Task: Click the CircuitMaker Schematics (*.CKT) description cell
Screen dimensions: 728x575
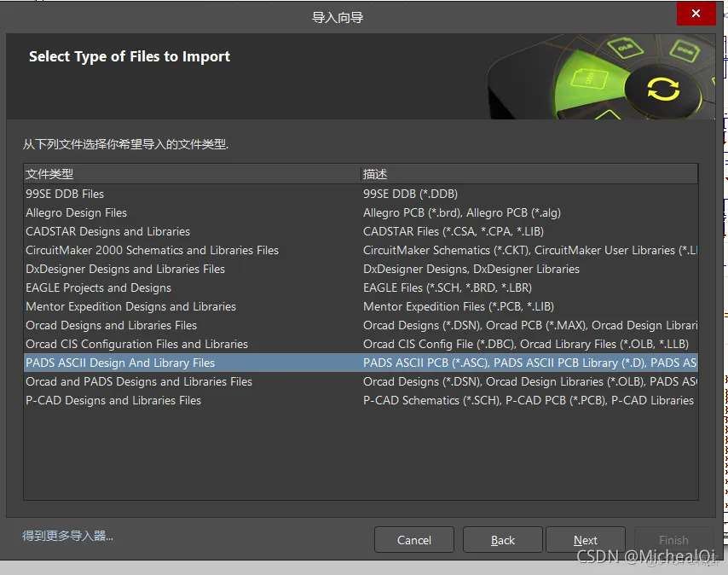Action: (x=529, y=250)
